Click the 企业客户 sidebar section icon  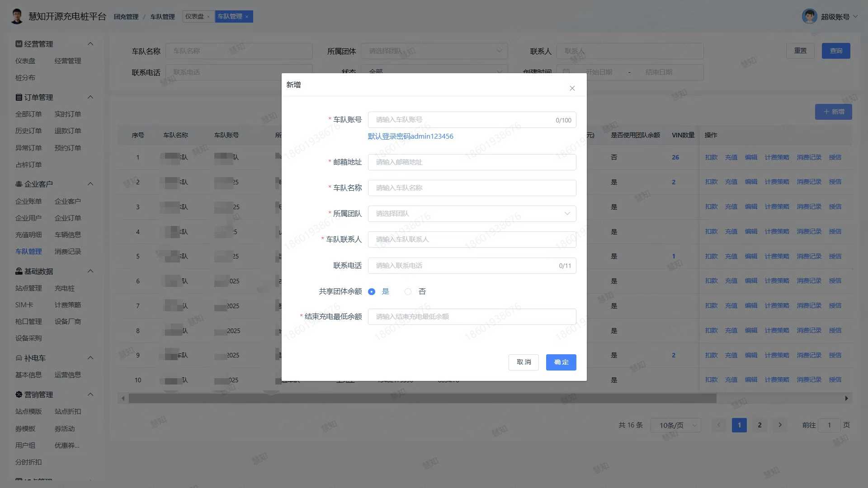point(19,184)
